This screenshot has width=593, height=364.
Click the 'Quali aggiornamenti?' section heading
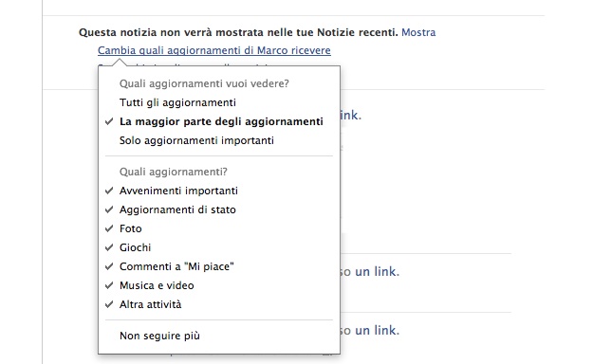174,172
